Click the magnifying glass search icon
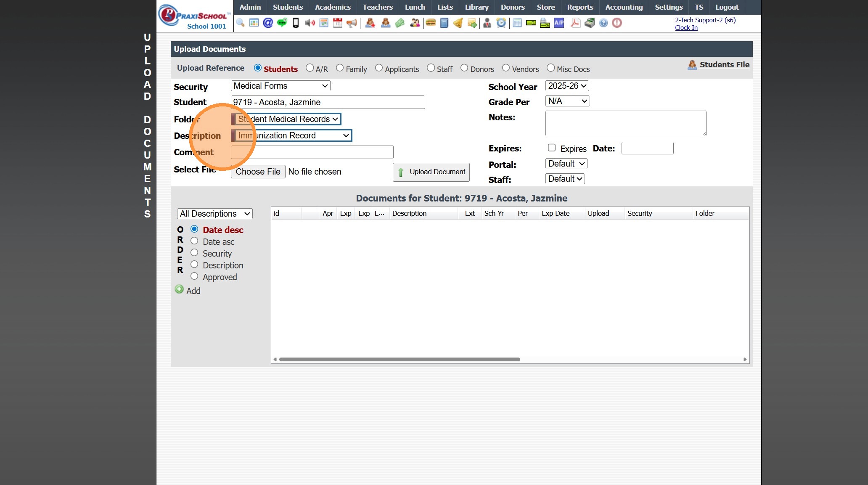This screenshot has height=485, width=868. pos(240,23)
